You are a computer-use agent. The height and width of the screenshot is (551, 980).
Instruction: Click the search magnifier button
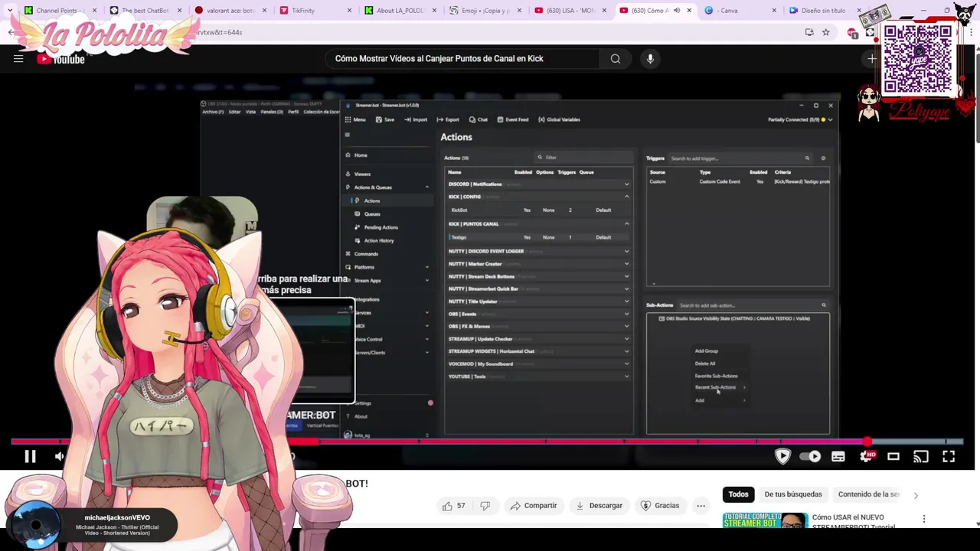pos(616,59)
